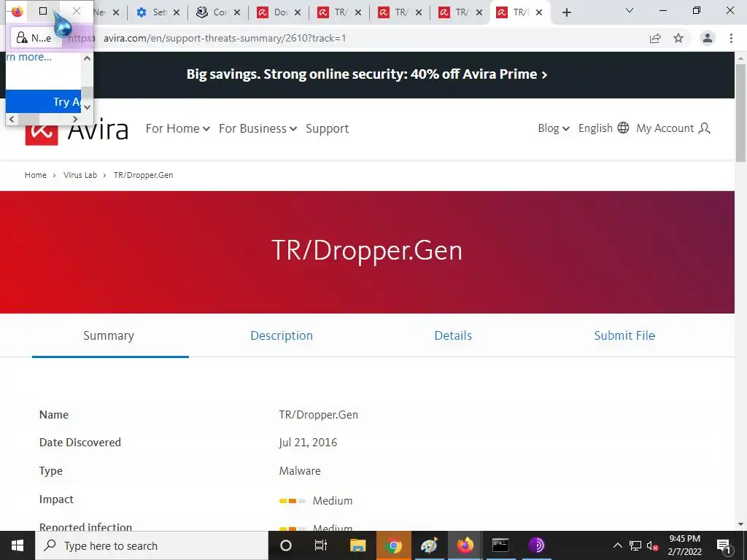Select the Summary tab
The image size is (747, 560).
[109, 335]
